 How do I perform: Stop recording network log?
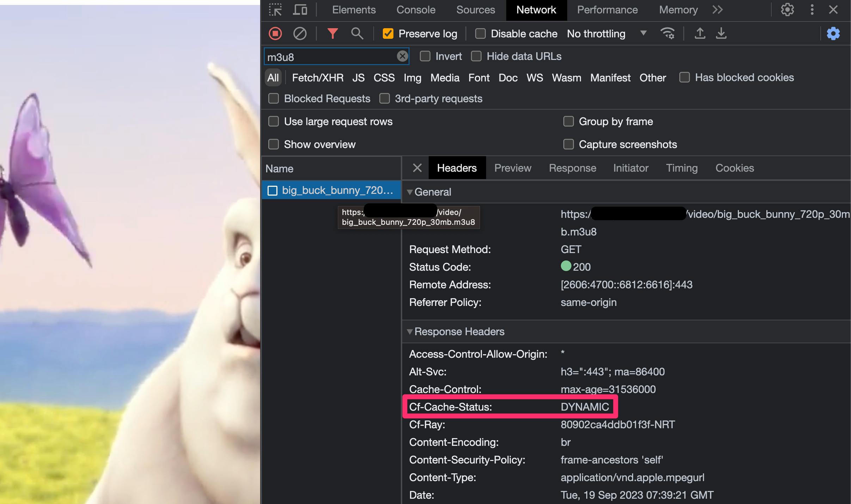coord(275,34)
